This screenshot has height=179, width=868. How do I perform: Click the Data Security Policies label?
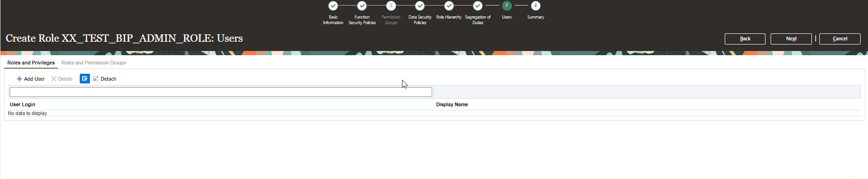pyautogui.click(x=420, y=20)
